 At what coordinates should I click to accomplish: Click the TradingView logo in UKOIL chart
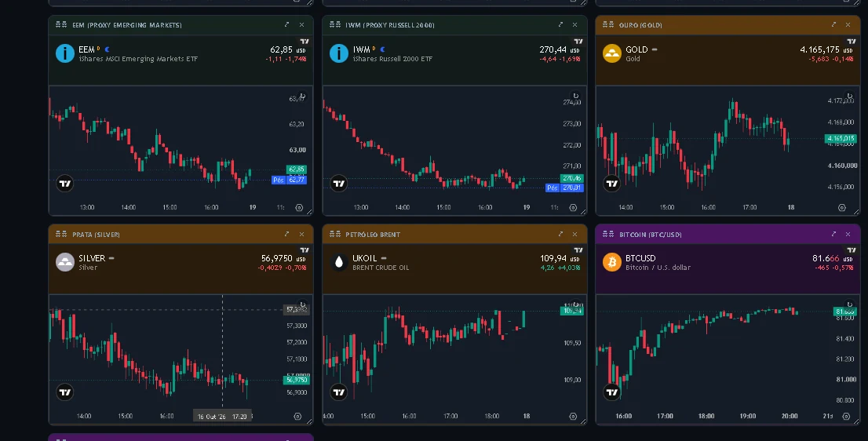tap(339, 392)
